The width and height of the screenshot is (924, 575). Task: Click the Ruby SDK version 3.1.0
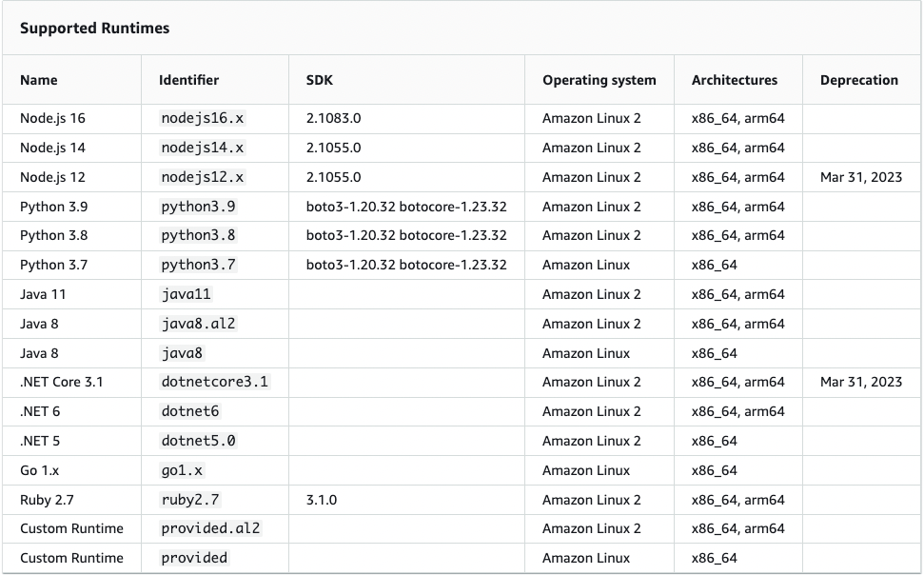point(321,500)
